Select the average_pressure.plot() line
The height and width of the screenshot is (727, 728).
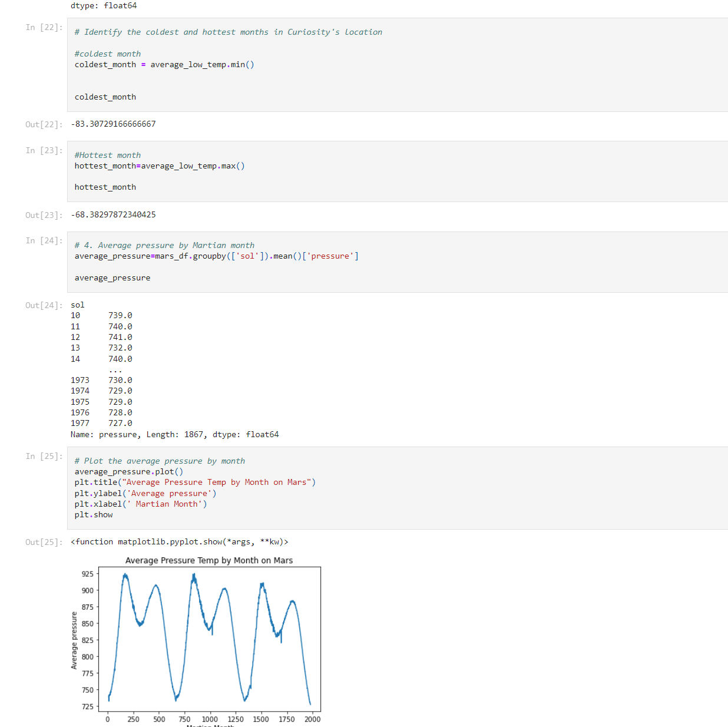[128, 471]
